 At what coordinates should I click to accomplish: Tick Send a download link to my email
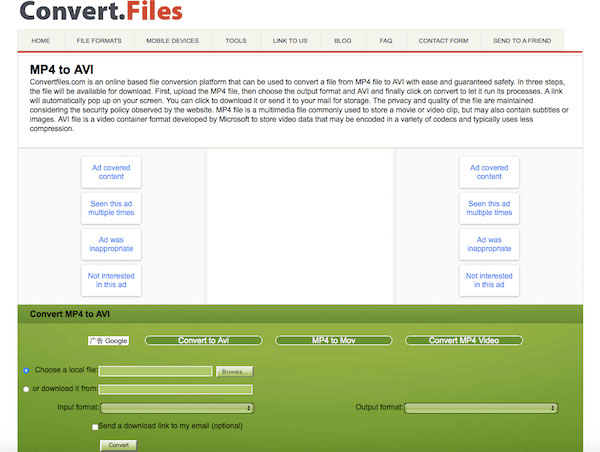[95, 427]
